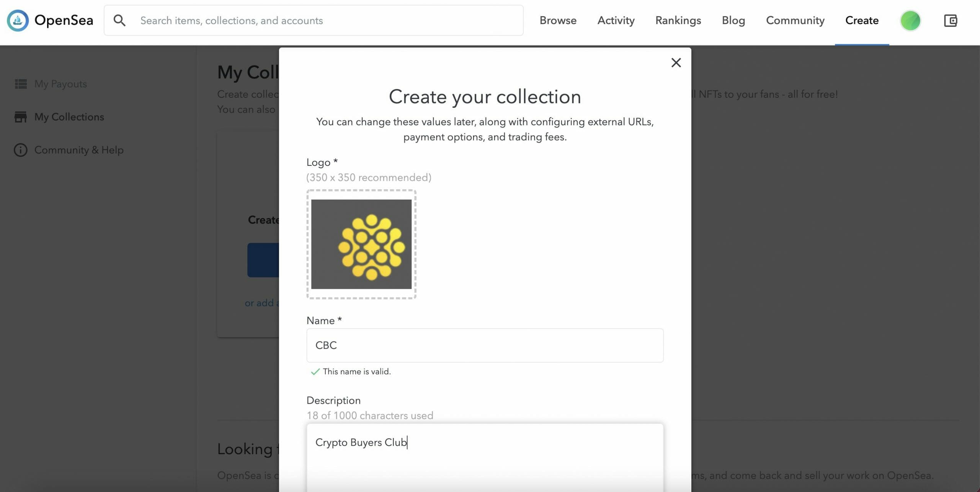980x492 pixels.
Task: Navigate to the Blog link
Action: tap(733, 20)
